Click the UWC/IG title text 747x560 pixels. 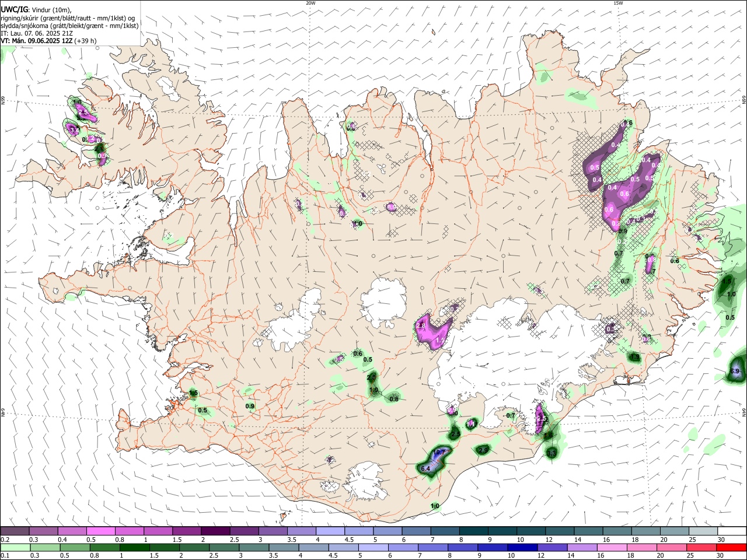point(14,9)
